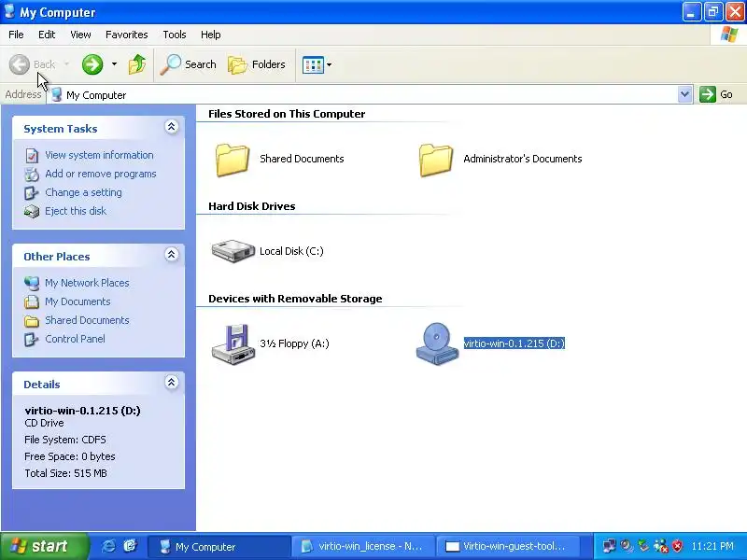
Task: Click the My Network Places icon
Action: tap(32, 284)
